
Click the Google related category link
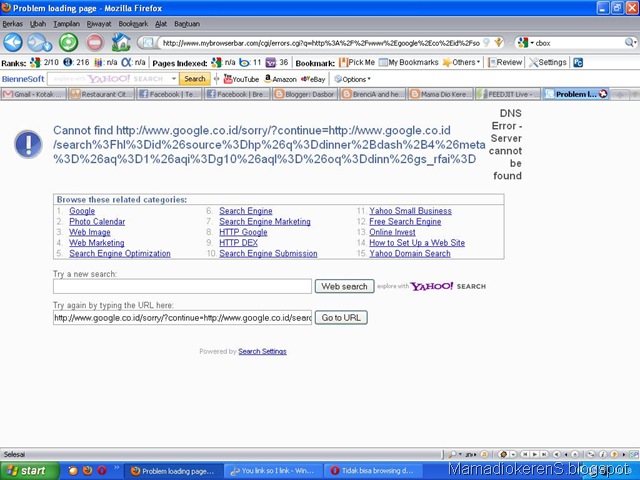82,211
